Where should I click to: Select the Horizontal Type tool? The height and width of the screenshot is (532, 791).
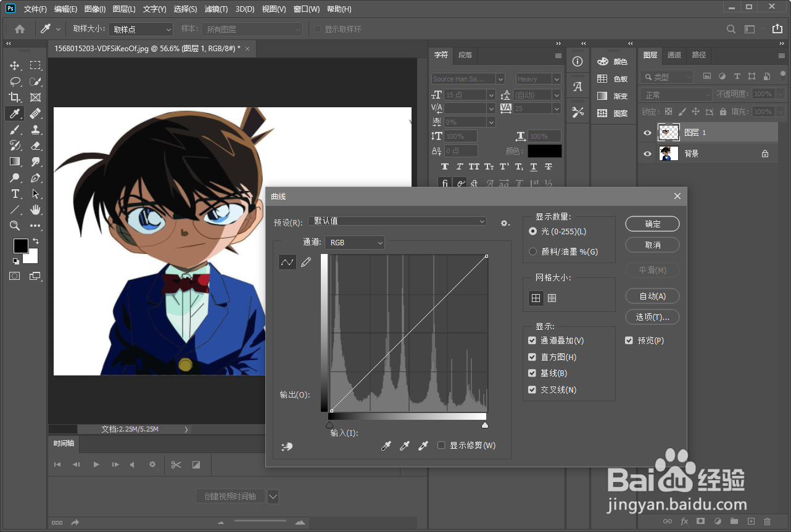point(15,194)
